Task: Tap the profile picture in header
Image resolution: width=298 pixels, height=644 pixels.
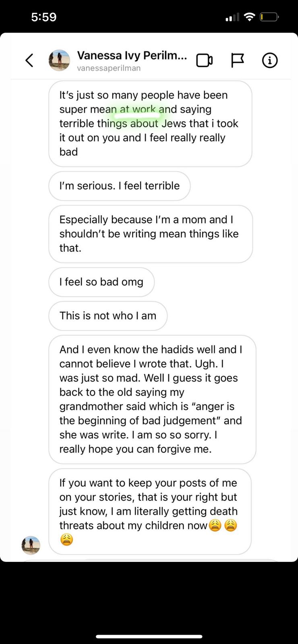Action: click(x=59, y=60)
